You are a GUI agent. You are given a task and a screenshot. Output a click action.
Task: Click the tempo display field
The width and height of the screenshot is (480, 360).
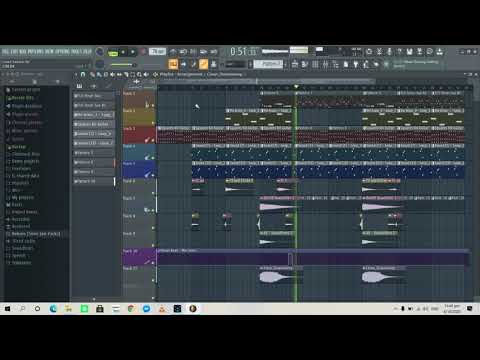[x=157, y=52]
